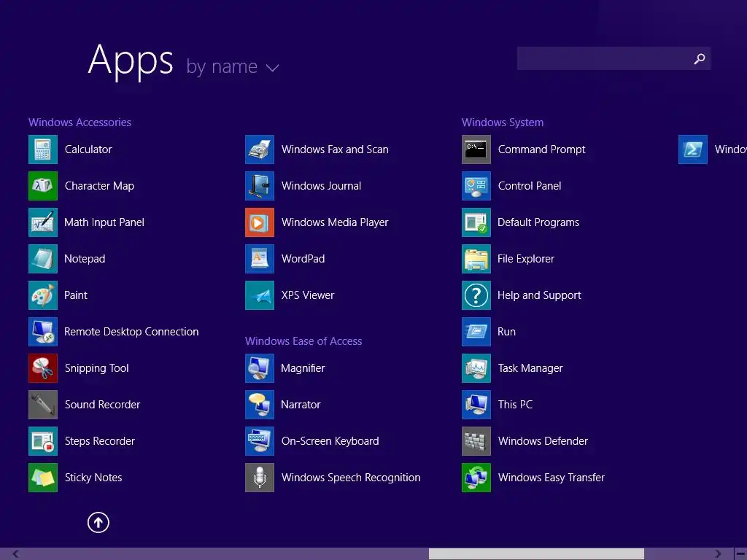Screen dimensions: 747x560
Task: Launch the Narrator icon
Action: [260, 405]
